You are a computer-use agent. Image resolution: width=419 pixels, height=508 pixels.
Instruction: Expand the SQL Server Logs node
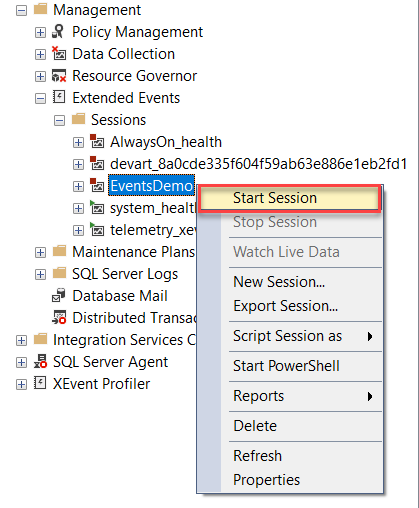tap(40, 274)
